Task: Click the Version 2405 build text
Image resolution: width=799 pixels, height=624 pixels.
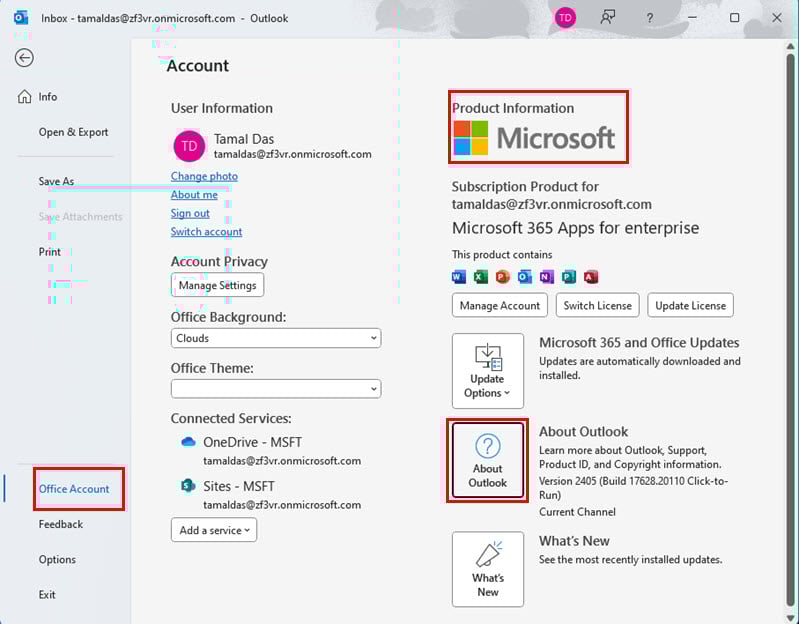Action: (633, 488)
